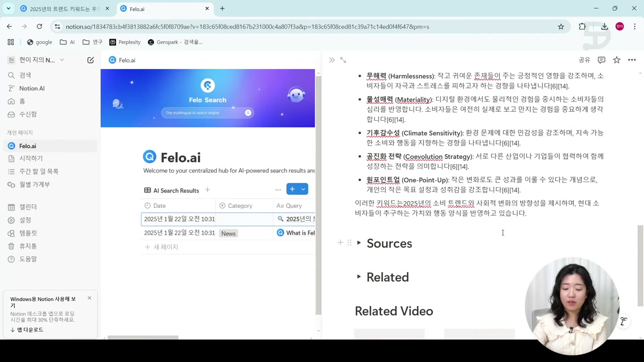Open 수신함 inbox in sidebar
This screenshot has width=644, height=362.
[28, 114]
